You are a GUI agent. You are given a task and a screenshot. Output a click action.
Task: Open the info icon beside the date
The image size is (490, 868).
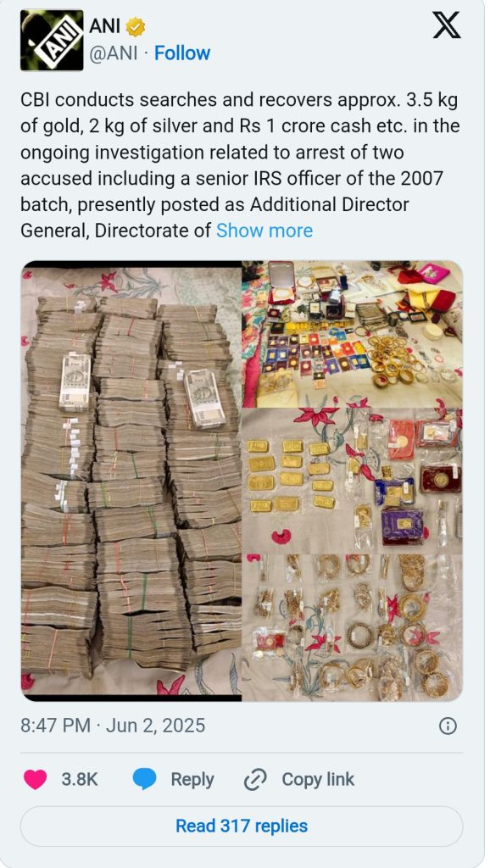tap(448, 726)
